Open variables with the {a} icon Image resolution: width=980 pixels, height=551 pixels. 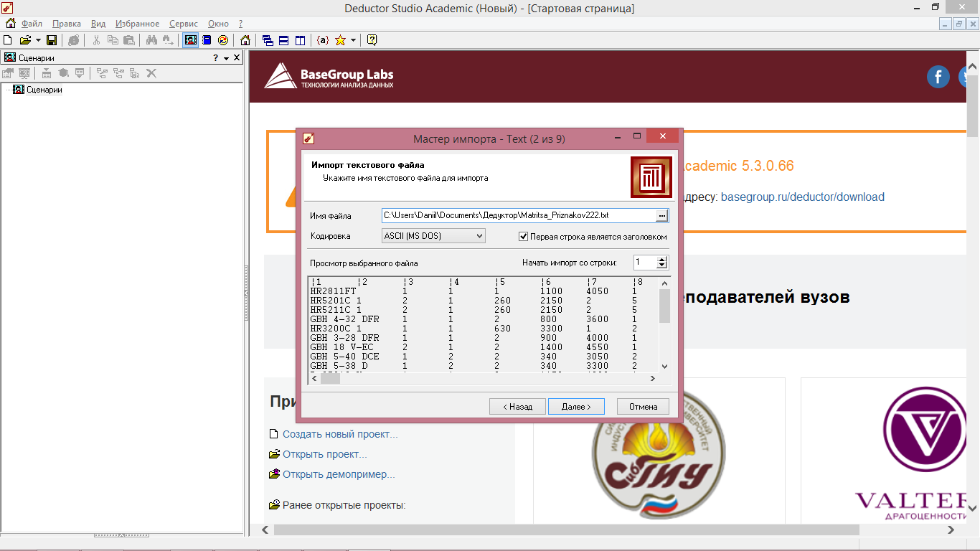point(323,40)
